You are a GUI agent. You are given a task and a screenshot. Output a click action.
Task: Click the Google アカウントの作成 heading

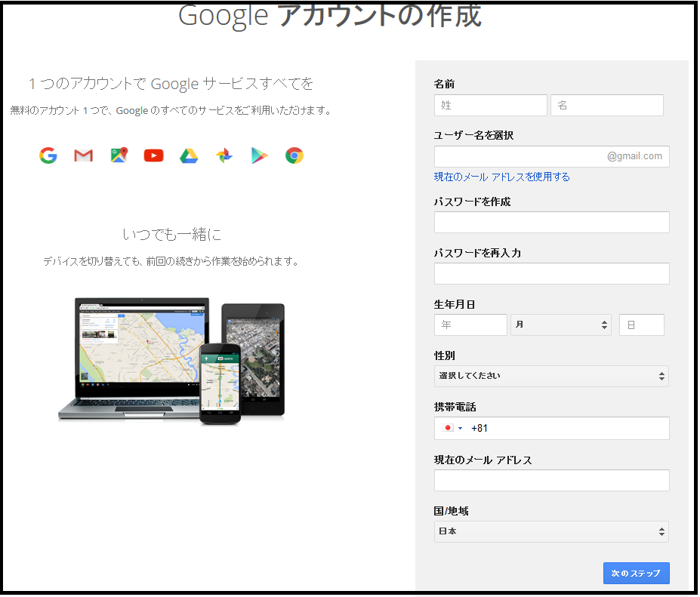(x=330, y=16)
